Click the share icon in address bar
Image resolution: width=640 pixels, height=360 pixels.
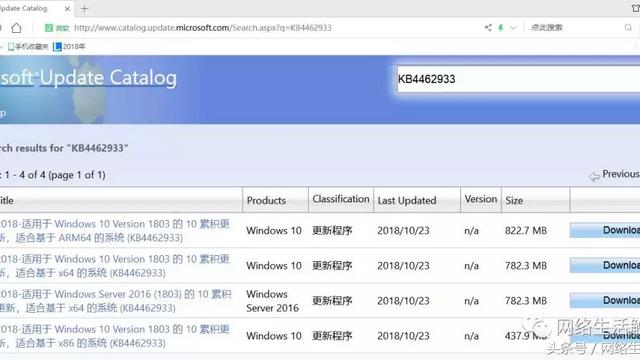[488, 28]
